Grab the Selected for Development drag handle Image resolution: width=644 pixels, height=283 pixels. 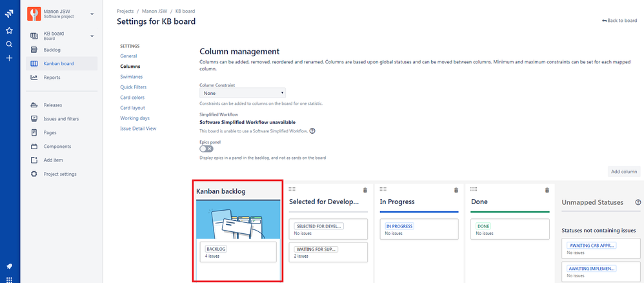click(x=292, y=189)
